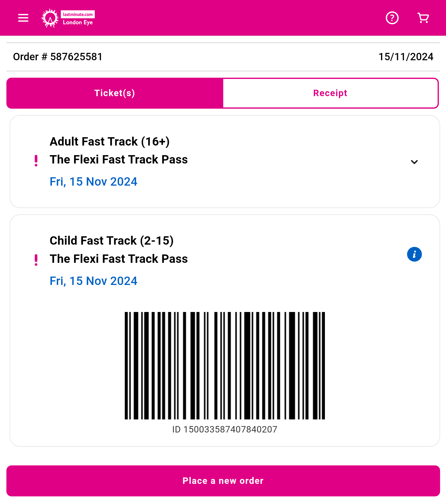This screenshot has height=504, width=446.
Task: Open the help question mark icon
Action: (392, 18)
